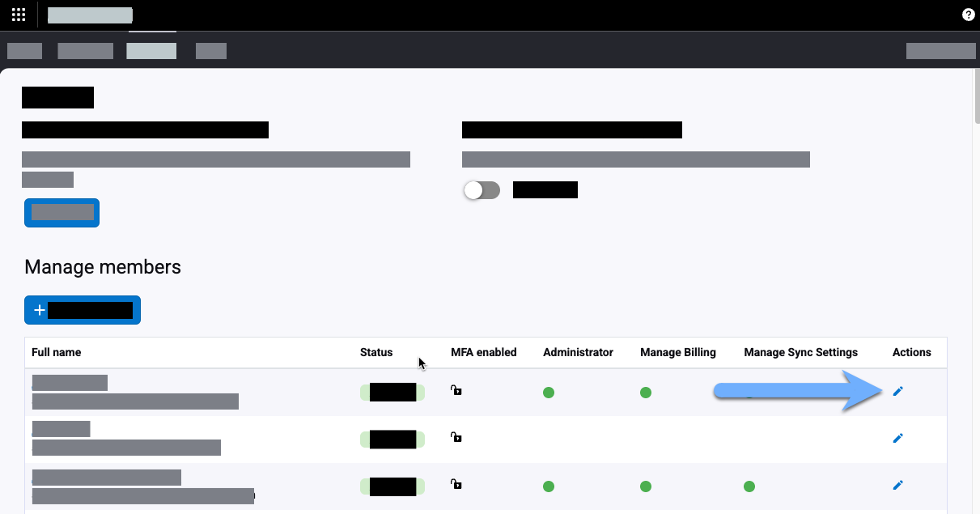Edit the first member with the pencil icon
Screen dimensions: 980x514
[x=897, y=392]
